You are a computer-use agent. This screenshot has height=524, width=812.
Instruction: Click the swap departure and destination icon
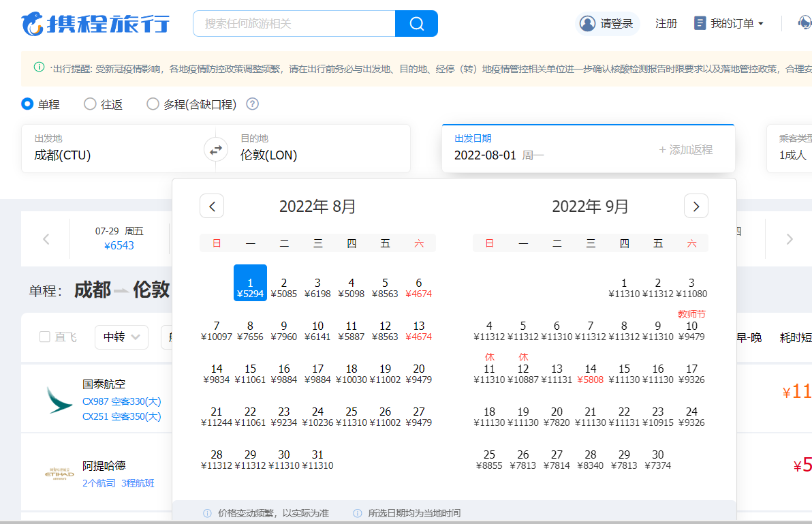pos(216,149)
